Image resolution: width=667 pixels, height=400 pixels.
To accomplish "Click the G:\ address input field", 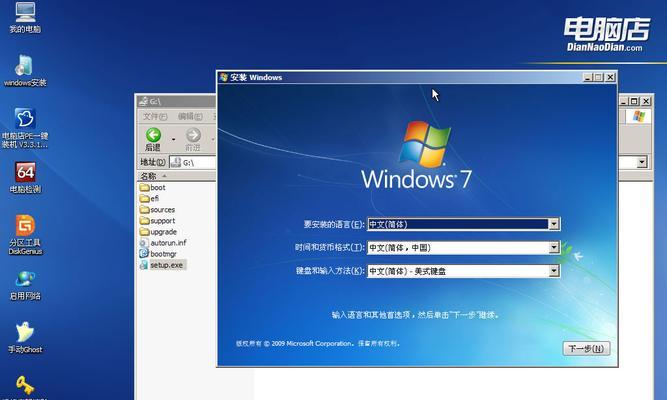I will (x=193, y=163).
